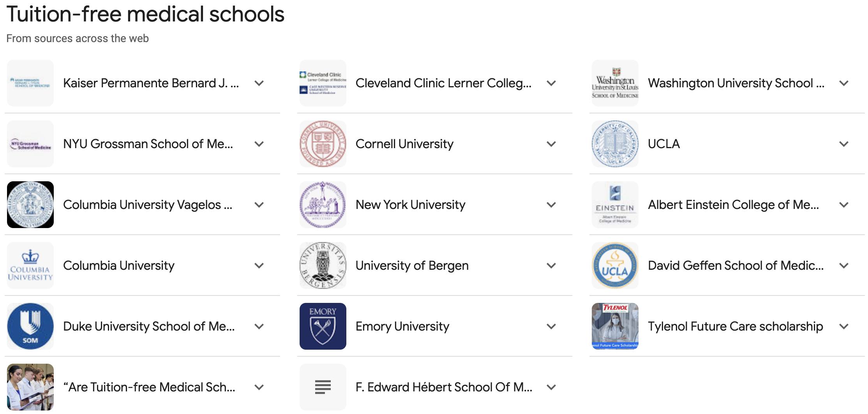Expand the Cleveland Clinic Lerner College chevron
The height and width of the screenshot is (414, 868).
(551, 83)
